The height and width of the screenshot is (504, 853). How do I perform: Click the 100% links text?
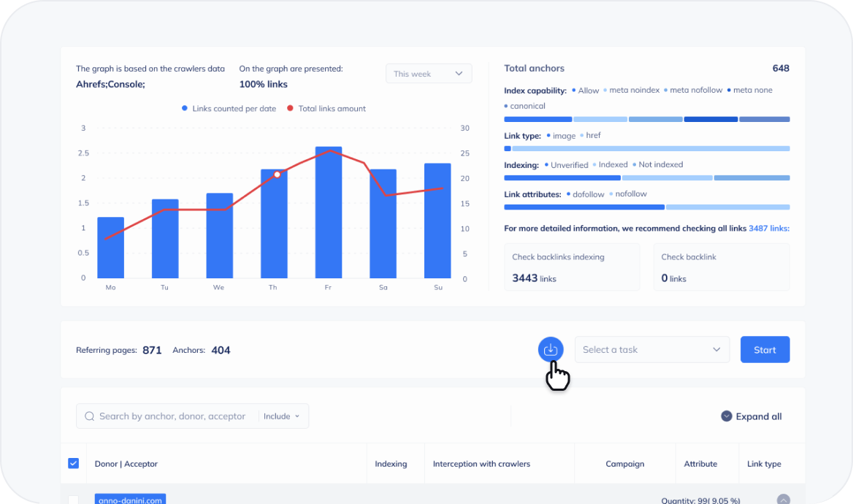point(264,84)
